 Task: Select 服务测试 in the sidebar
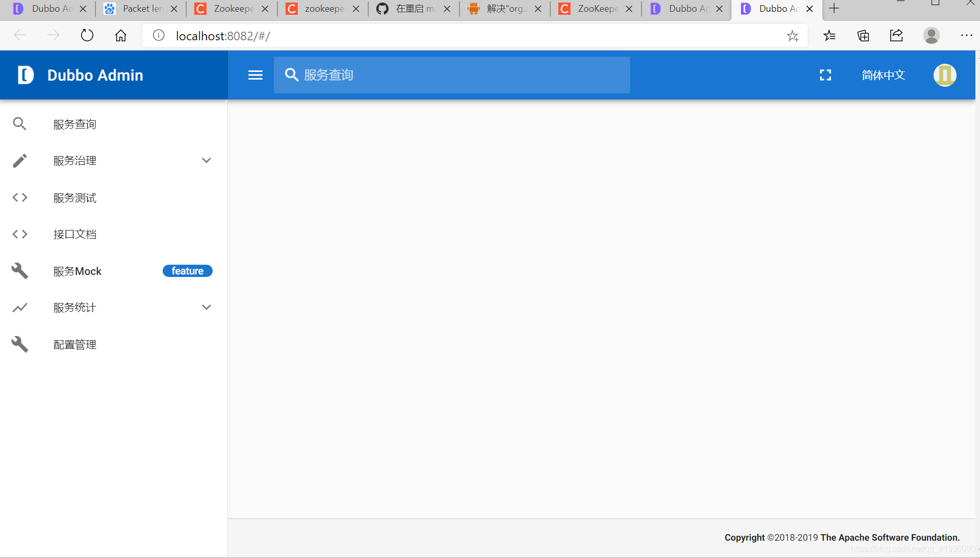(75, 197)
